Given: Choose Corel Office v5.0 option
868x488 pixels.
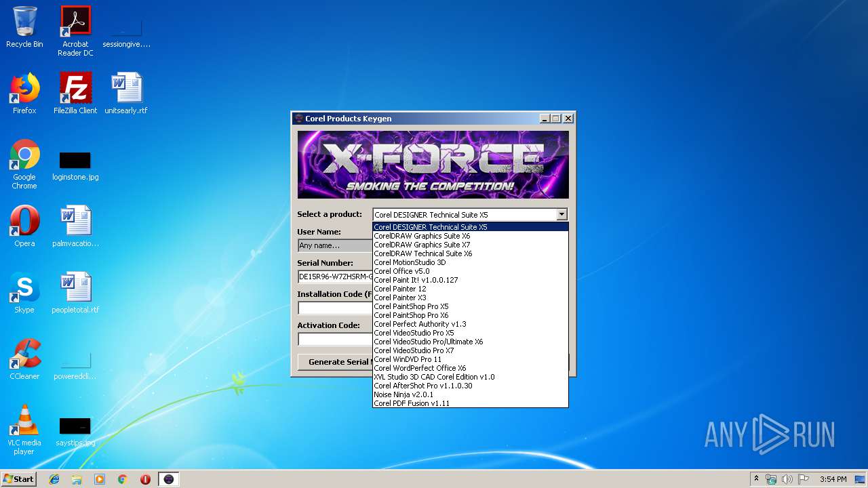Looking at the screenshot, I should pyautogui.click(x=471, y=271).
